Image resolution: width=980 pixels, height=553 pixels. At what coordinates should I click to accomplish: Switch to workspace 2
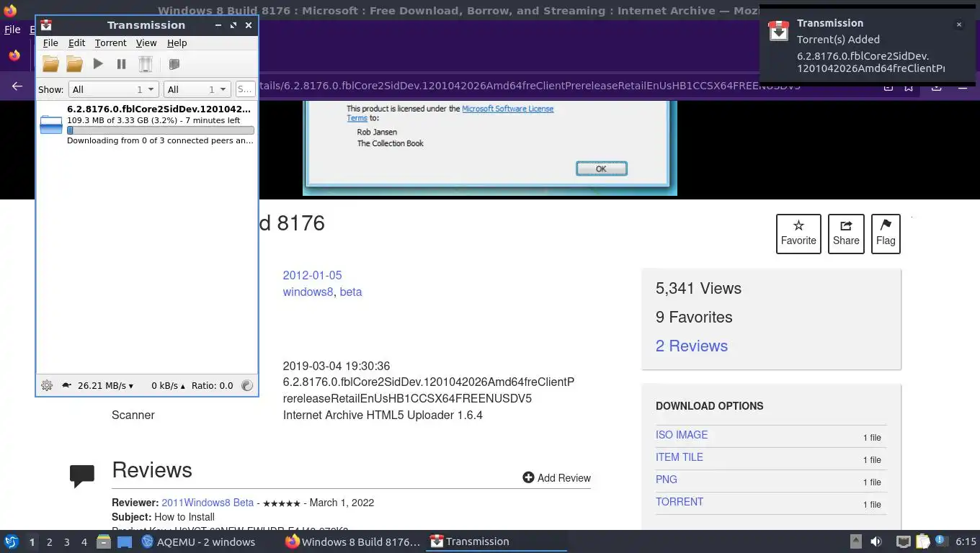pos(49,541)
